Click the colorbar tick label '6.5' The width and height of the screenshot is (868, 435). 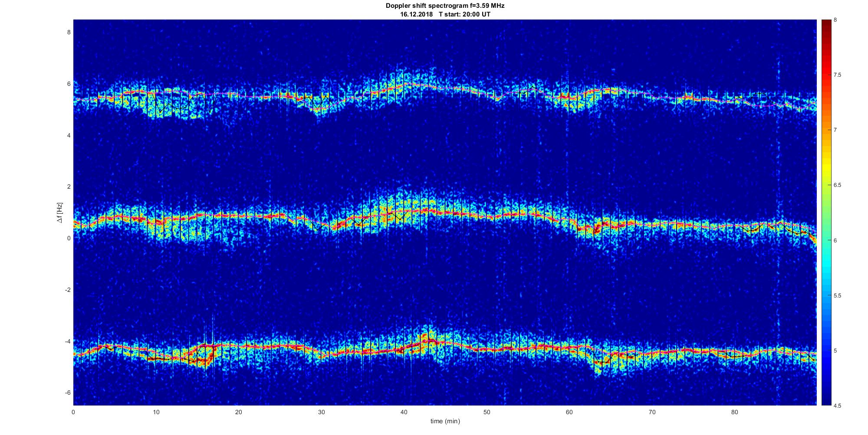(838, 185)
